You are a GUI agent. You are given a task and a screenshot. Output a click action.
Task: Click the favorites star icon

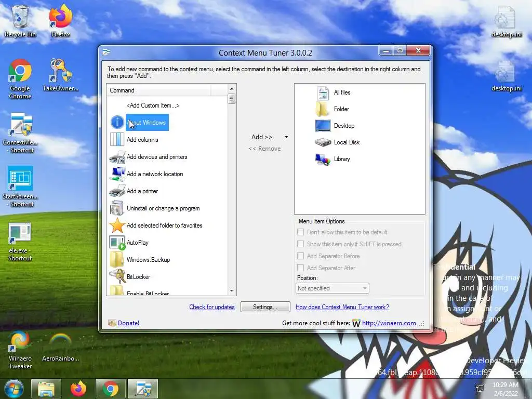(117, 225)
